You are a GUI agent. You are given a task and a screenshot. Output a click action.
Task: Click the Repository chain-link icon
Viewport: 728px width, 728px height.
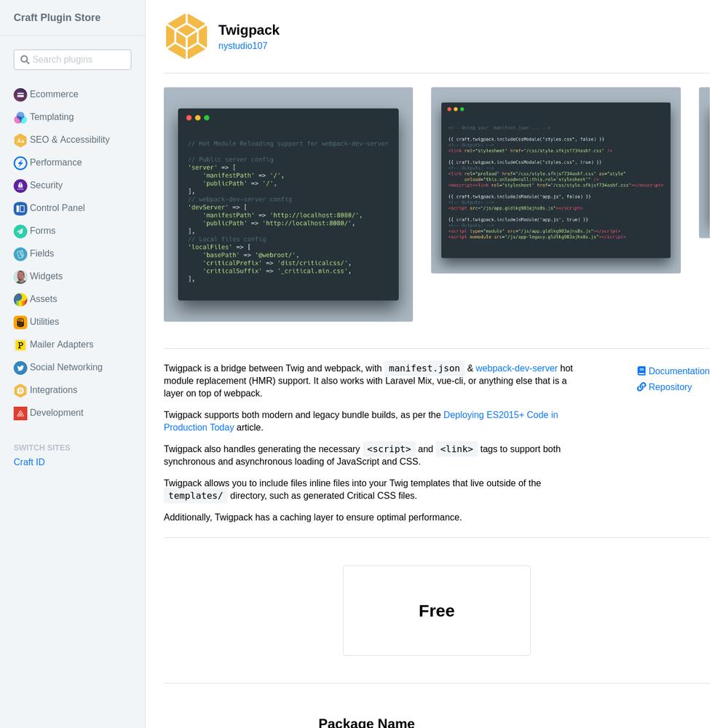click(x=641, y=387)
